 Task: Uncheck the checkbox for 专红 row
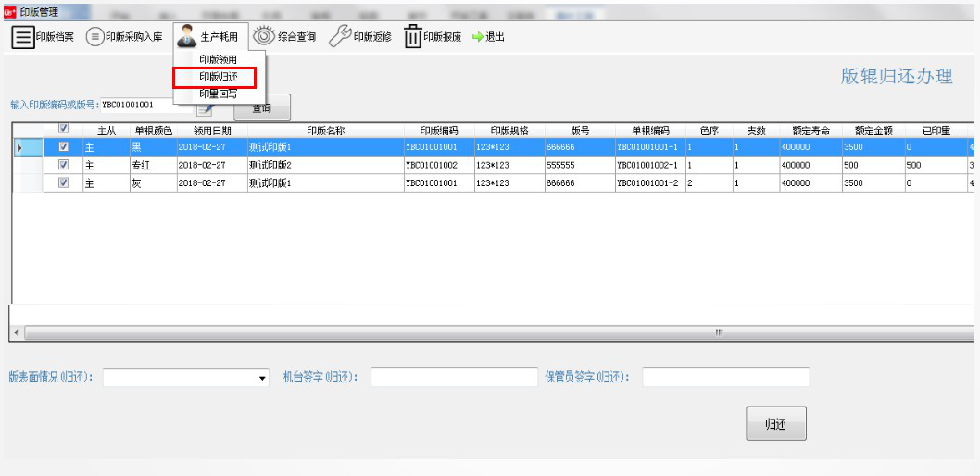click(63, 165)
